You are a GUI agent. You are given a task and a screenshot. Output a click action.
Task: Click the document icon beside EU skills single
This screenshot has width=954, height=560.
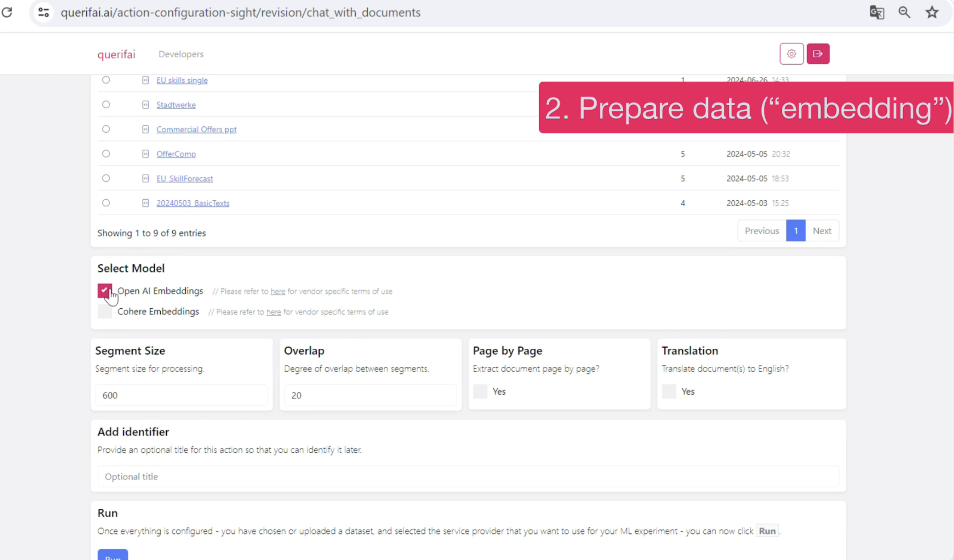pos(145,80)
